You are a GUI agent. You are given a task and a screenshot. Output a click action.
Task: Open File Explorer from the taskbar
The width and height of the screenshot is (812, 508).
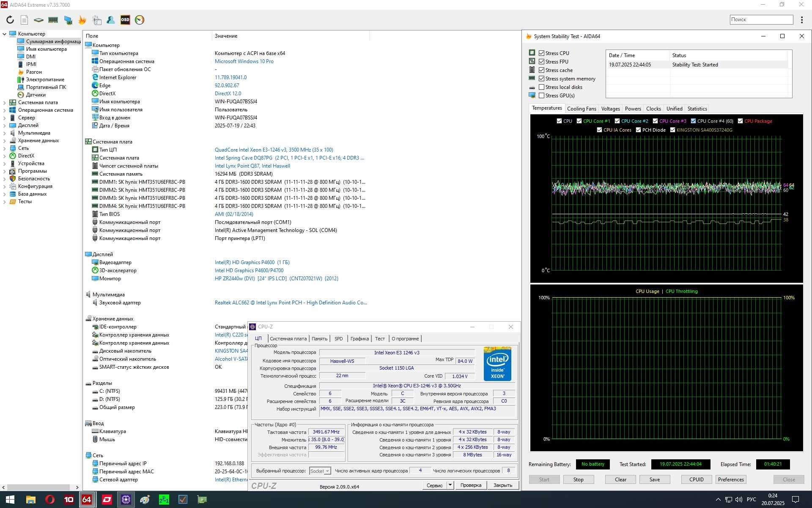30,500
